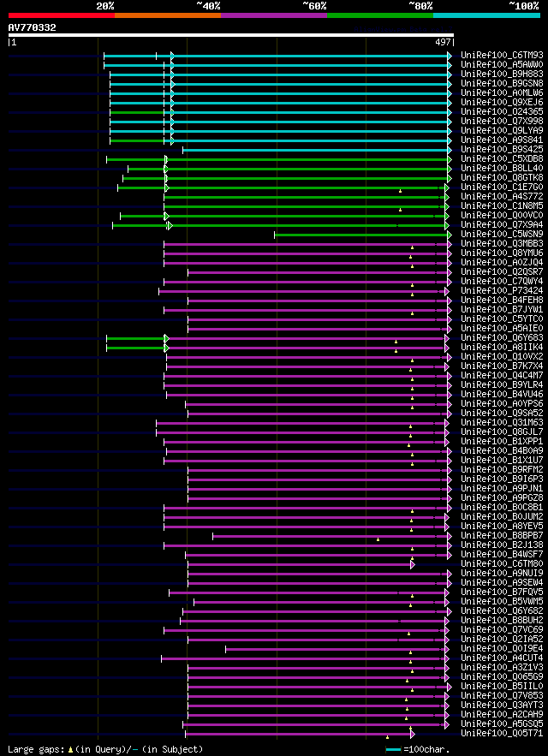The image size is (548, 756).
Task: Select the UniRef100_P73424 label
Action: 502,291
